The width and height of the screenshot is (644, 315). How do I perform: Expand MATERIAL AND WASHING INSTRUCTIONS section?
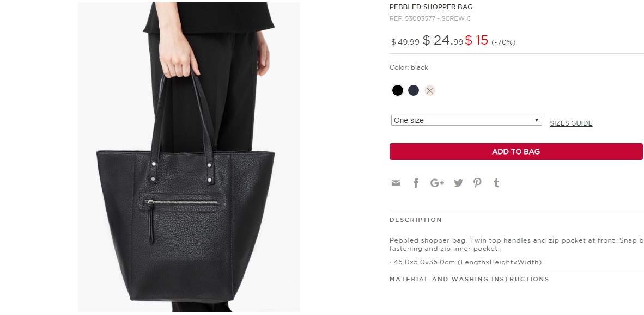(469, 279)
